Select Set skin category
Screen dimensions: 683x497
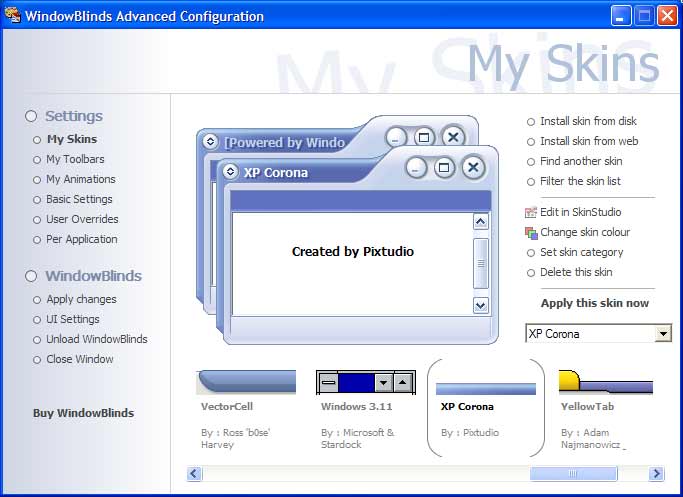tap(582, 252)
